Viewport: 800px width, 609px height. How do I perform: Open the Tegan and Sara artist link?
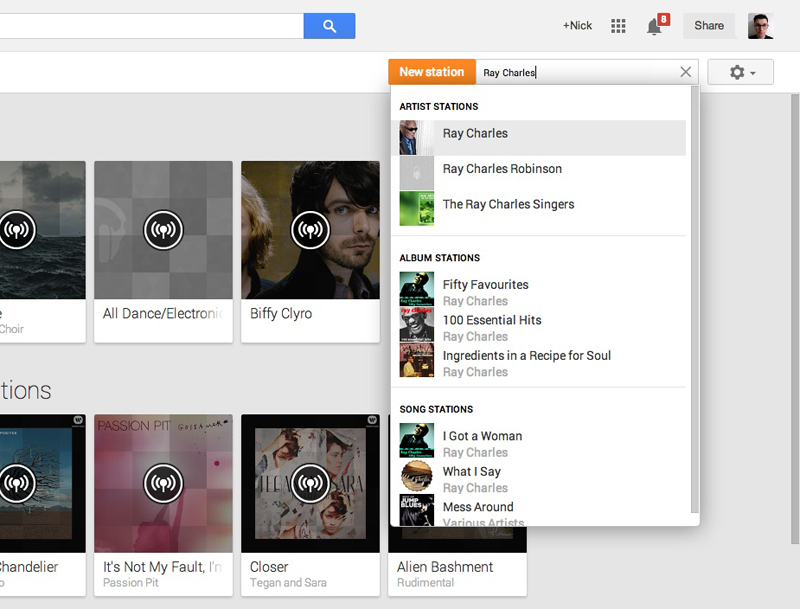point(288,582)
